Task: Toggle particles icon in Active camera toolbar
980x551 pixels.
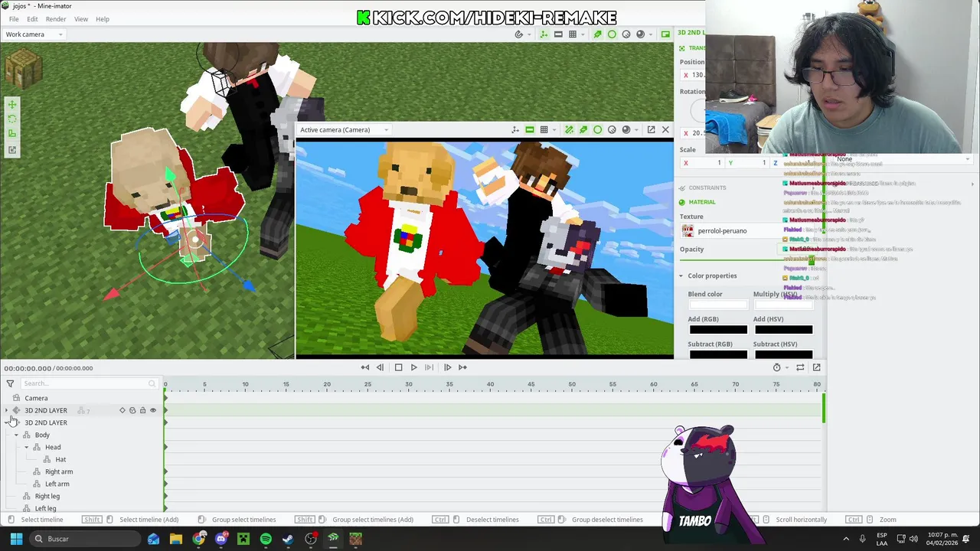Action: (583, 130)
